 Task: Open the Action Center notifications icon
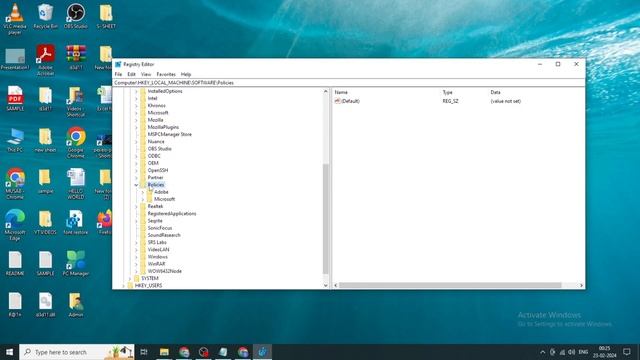[627, 352]
